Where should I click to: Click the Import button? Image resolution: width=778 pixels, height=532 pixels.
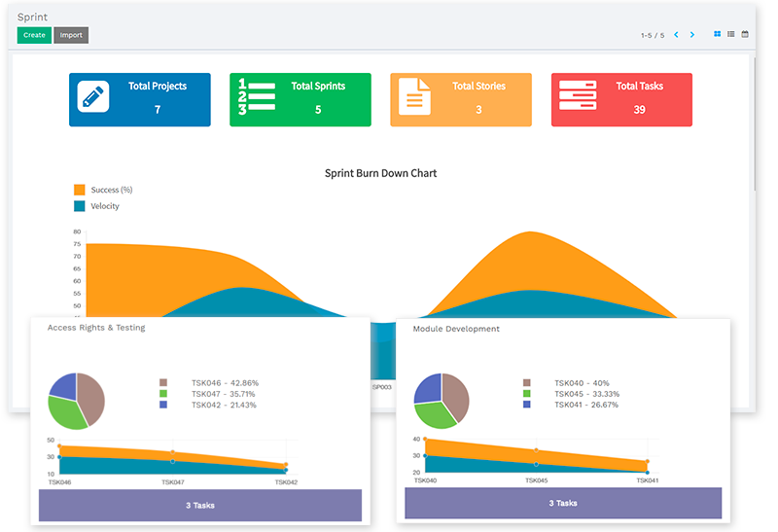(71, 35)
